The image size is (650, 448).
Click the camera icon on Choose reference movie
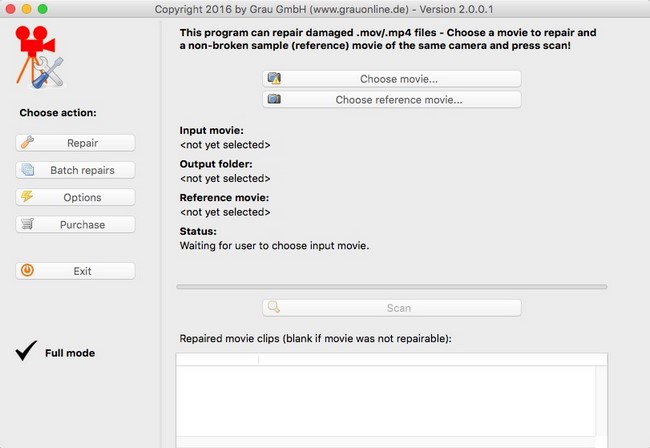pyautogui.click(x=275, y=100)
